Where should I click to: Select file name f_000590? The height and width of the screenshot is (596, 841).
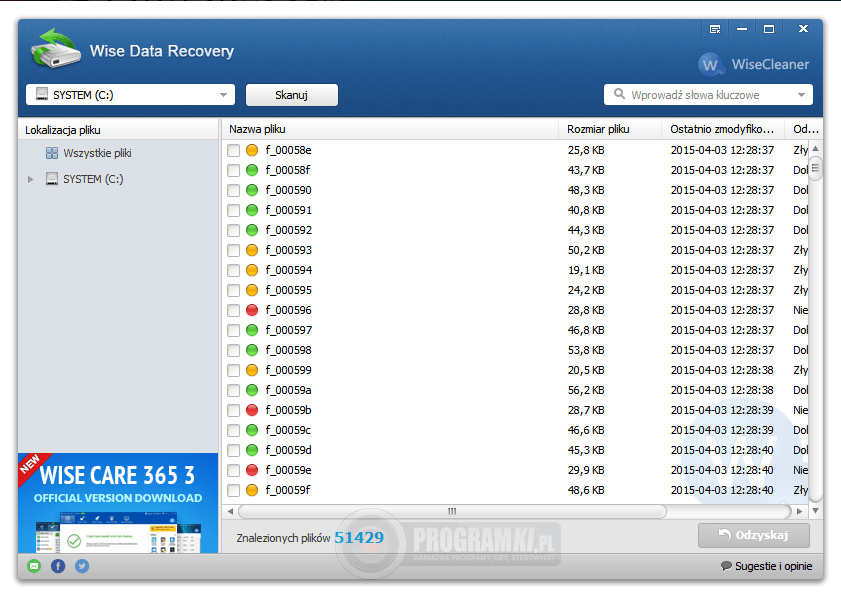289,190
